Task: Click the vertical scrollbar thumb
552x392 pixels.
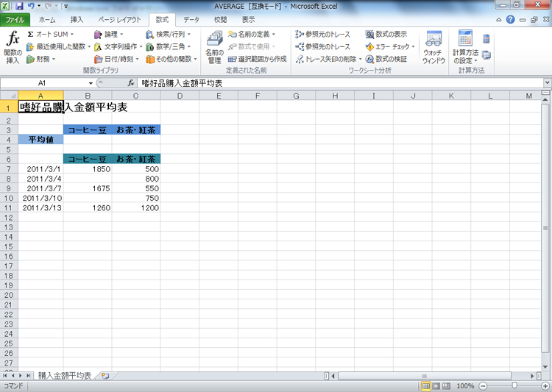Action: [x=545, y=228]
